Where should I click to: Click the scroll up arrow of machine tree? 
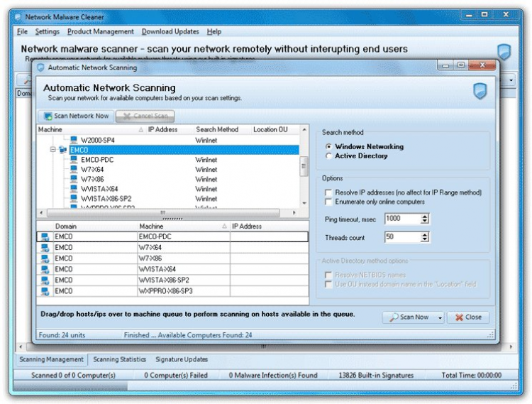304,129
